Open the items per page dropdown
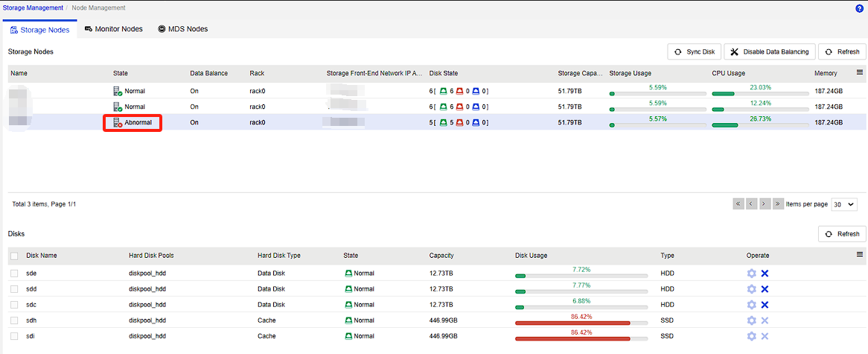 [844, 204]
